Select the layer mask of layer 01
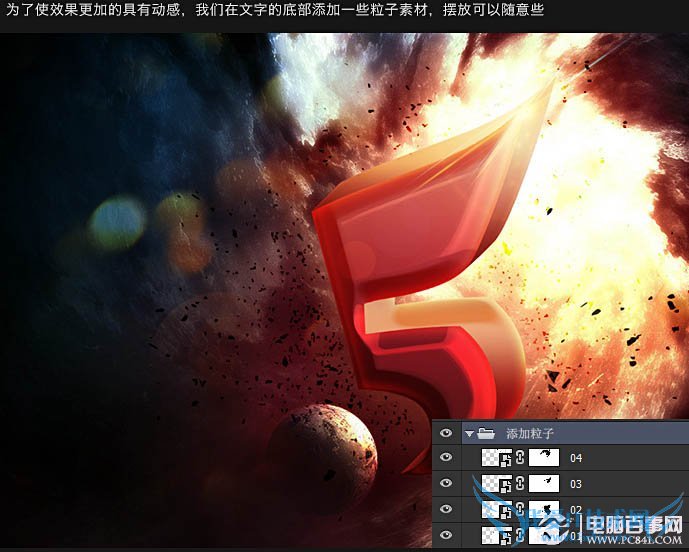Image resolution: width=689 pixels, height=552 pixels. coord(544,535)
